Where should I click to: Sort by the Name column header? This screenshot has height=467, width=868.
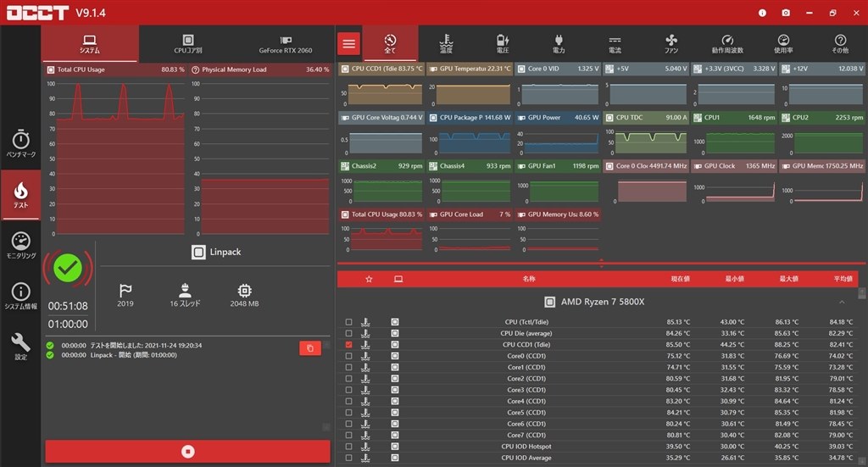point(529,279)
